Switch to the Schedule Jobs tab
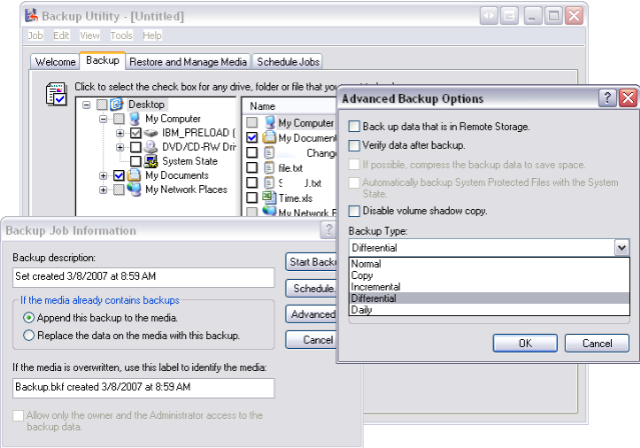The height and width of the screenshot is (448, 640). click(x=288, y=62)
